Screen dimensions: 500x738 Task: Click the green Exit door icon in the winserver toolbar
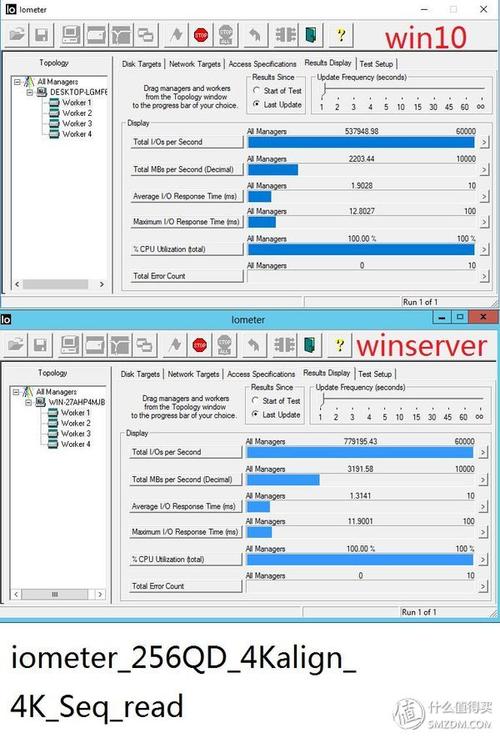309,345
